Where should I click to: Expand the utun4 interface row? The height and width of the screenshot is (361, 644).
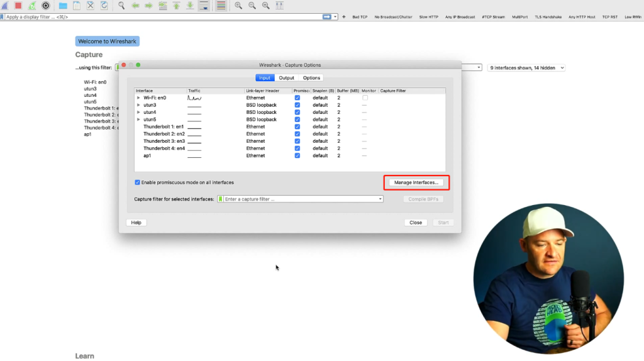(138, 112)
